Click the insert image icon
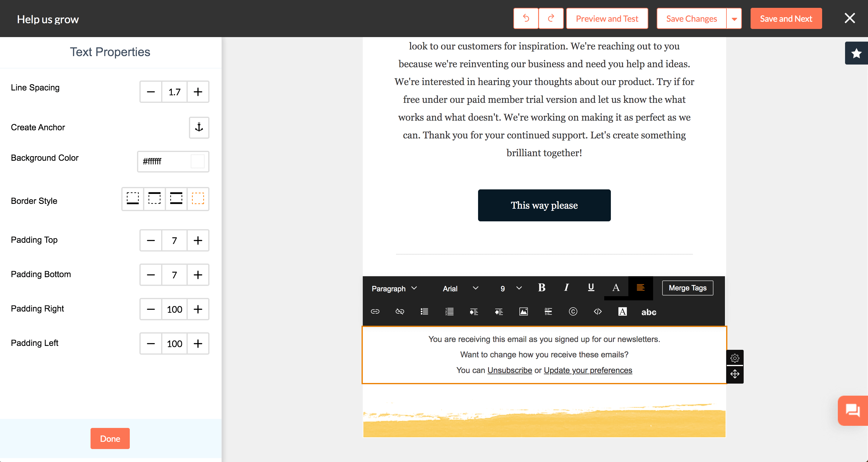Screen dimensions: 868x462 (523, 312)
